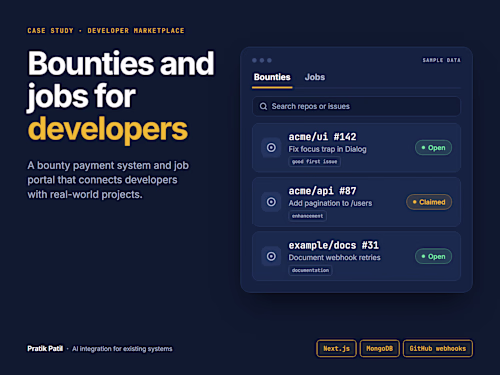Screen dimensions: 500x375
Task: Select the documentation tag
Action: (x=310, y=270)
